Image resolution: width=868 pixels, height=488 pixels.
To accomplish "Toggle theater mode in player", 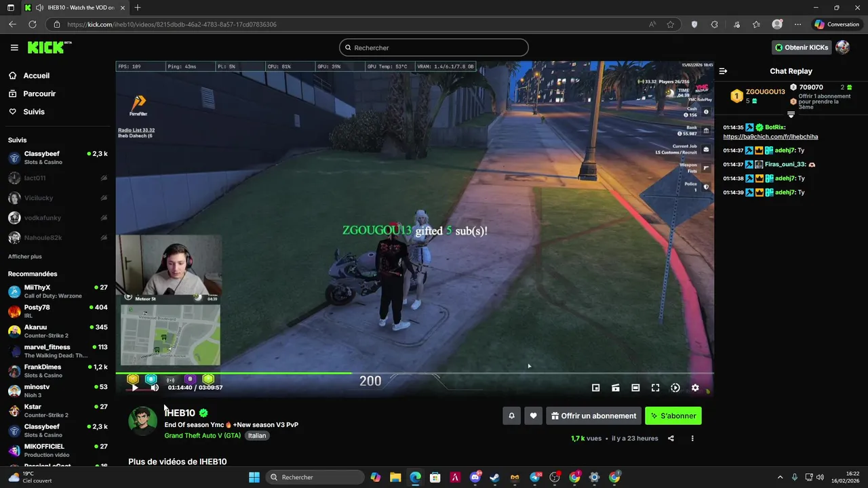I will coord(635,388).
